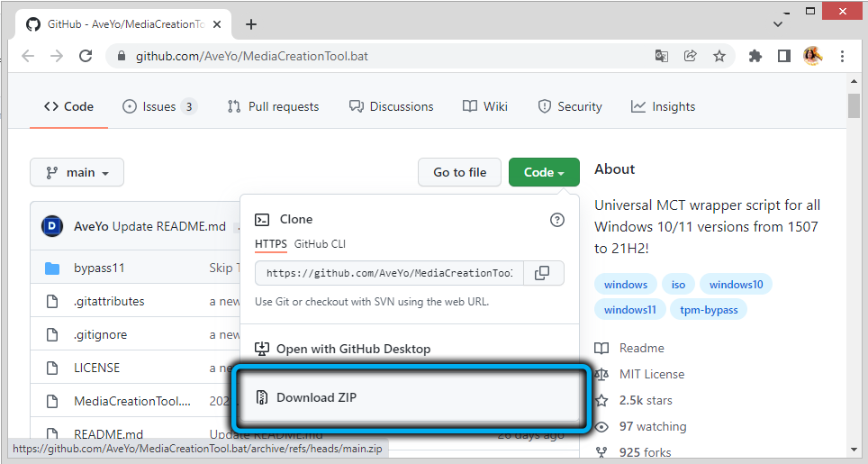
Task: Open the Insights tab
Action: coord(663,106)
